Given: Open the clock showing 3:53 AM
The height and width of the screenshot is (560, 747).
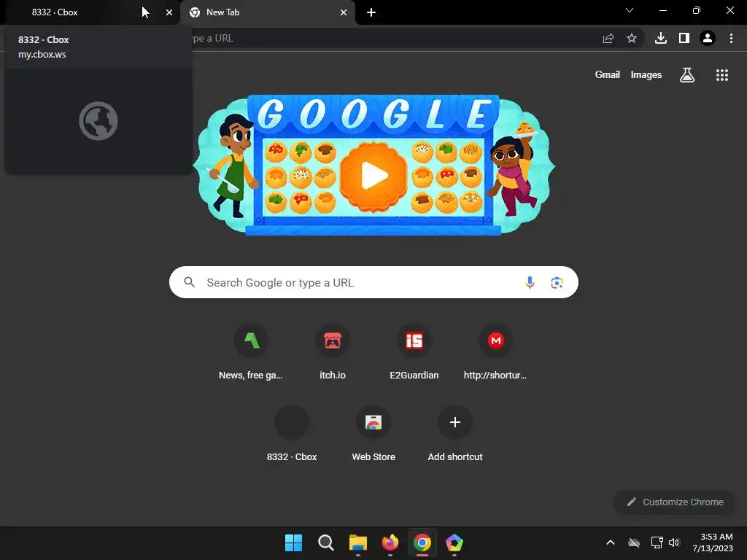Looking at the screenshot, I should (x=713, y=542).
